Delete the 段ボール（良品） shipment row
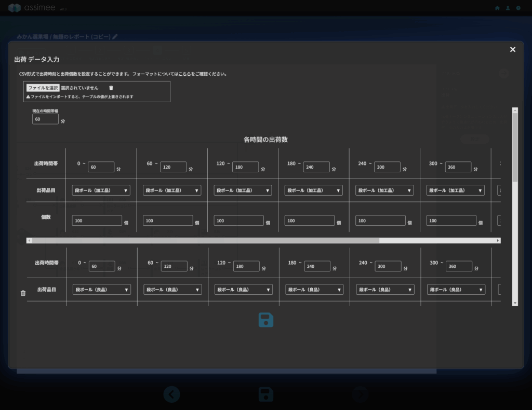 pyautogui.click(x=23, y=293)
